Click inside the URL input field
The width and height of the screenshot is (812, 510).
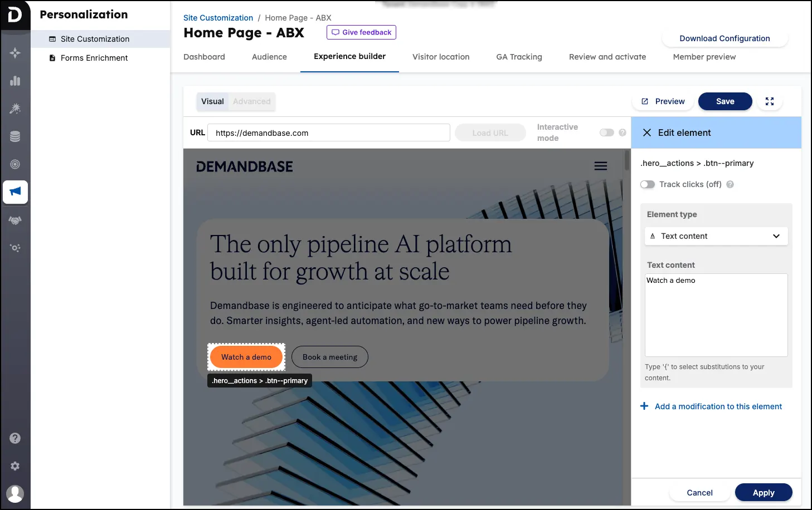coord(329,133)
